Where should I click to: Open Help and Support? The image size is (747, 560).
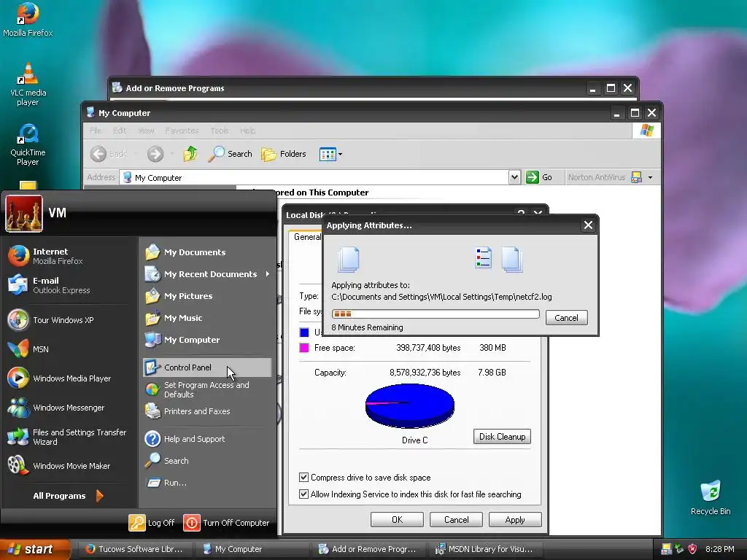(x=206, y=438)
